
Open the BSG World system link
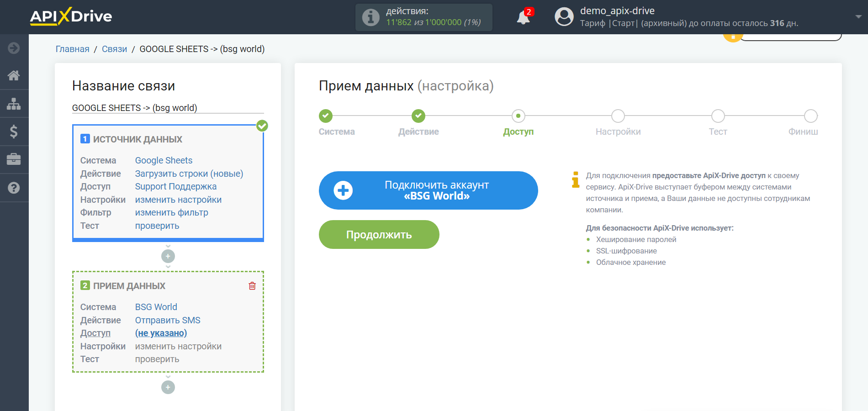point(156,307)
